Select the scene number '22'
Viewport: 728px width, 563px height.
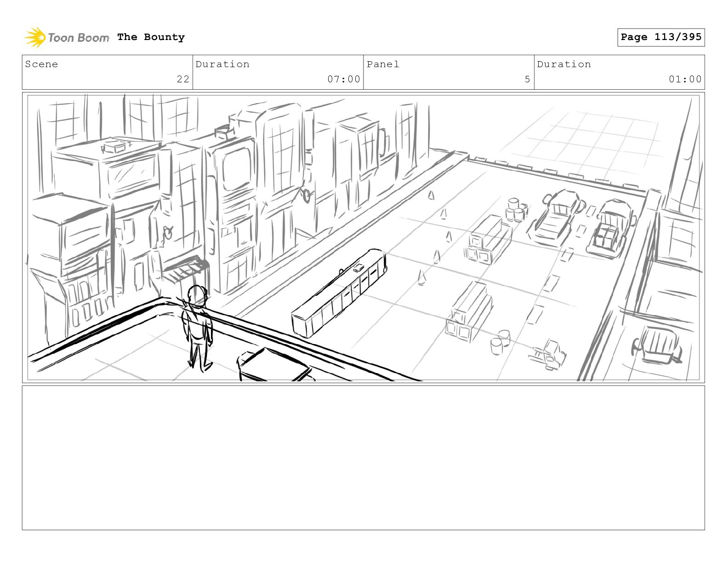pos(183,79)
